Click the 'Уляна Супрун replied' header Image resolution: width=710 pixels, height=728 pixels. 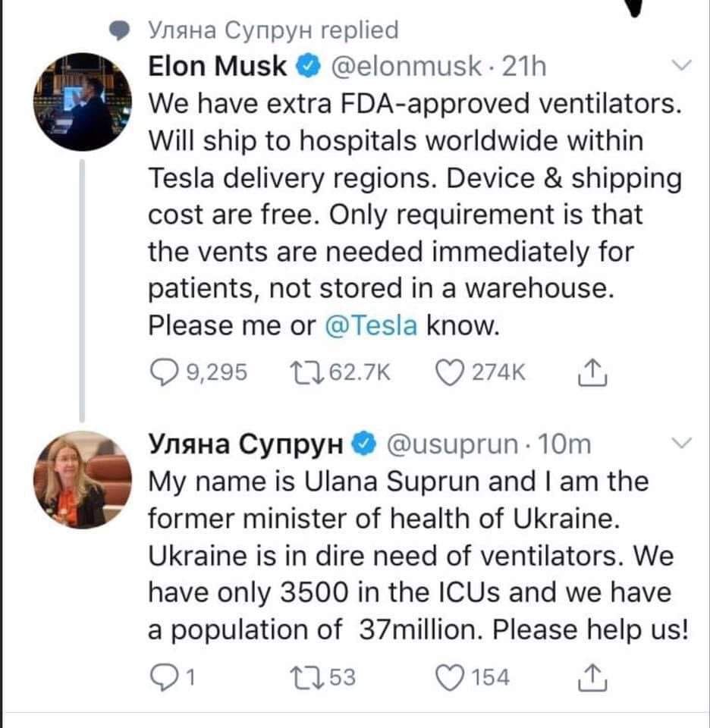pyautogui.click(x=272, y=30)
